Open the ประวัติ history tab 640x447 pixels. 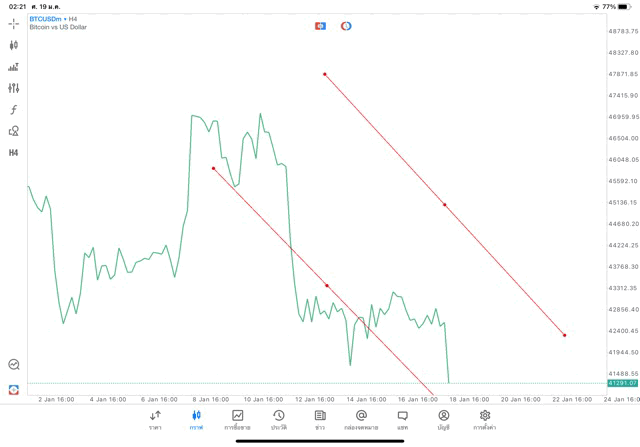(x=278, y=419)
